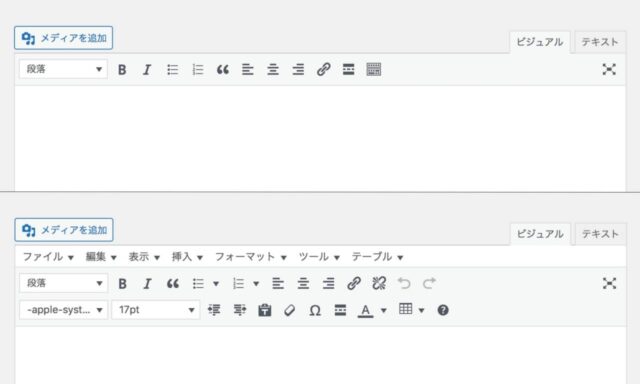Click inside the upper editor text area
The width and height of the screenshot is (640, 384).
(320, 138)
